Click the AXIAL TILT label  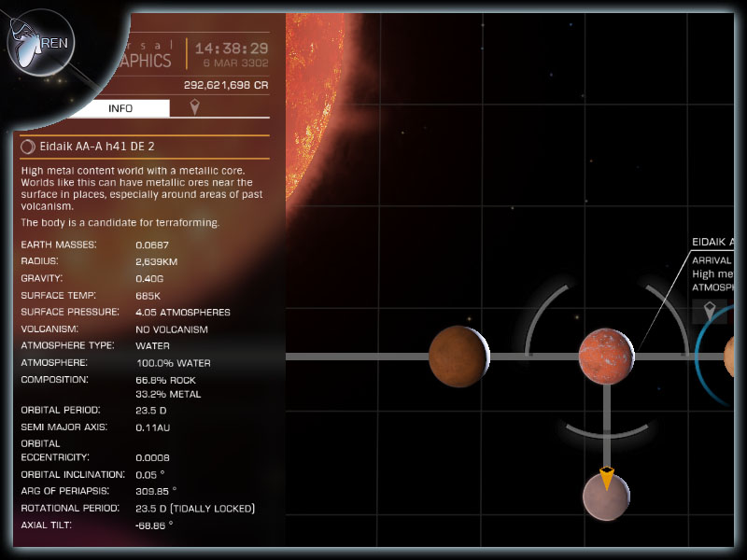point(46,525)
